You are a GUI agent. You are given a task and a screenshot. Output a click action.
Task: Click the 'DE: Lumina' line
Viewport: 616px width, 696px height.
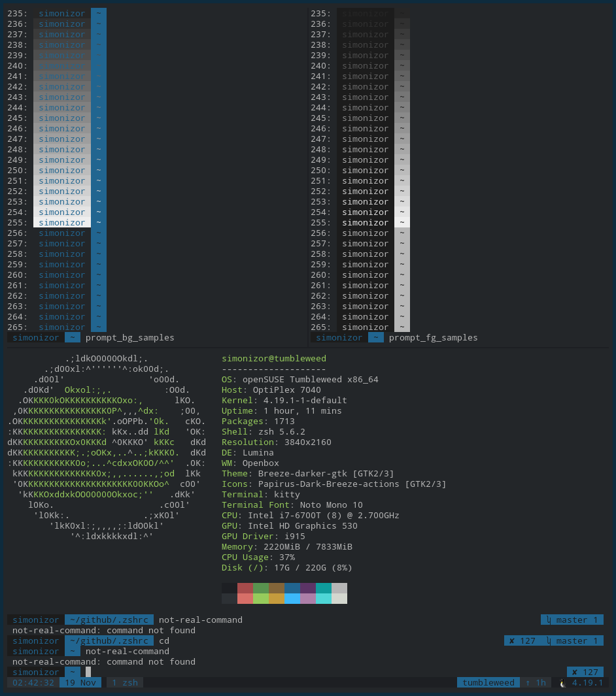pyautogui.click(x=247, y=453)
